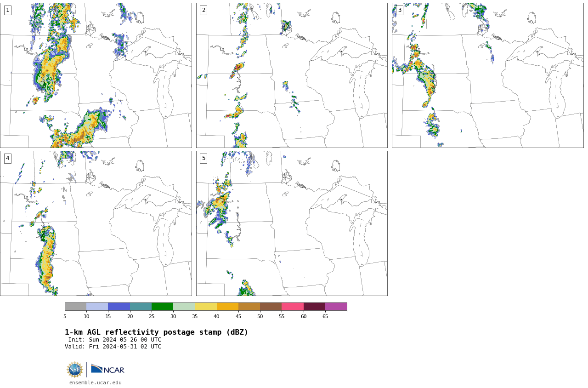Click the teal 20-25 dBZ swatch

click(141, 307)
